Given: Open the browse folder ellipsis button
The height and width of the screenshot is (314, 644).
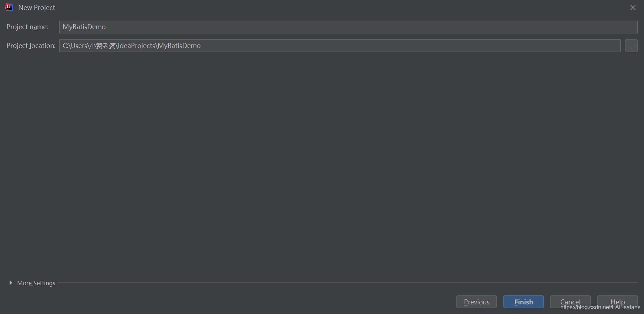Looking at the screenshot, I should coord(631,46).
